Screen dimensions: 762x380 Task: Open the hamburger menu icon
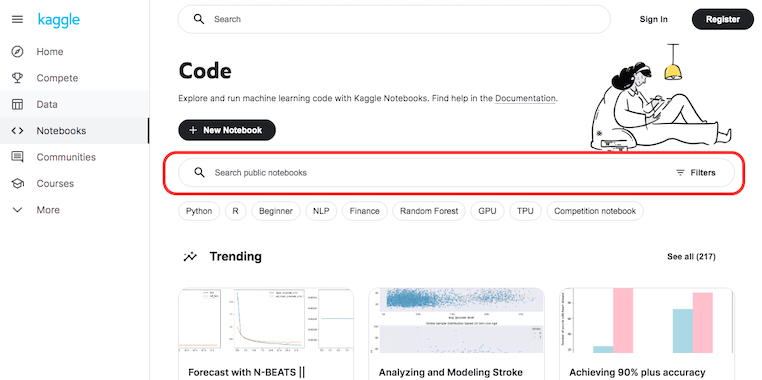point(17,19)
